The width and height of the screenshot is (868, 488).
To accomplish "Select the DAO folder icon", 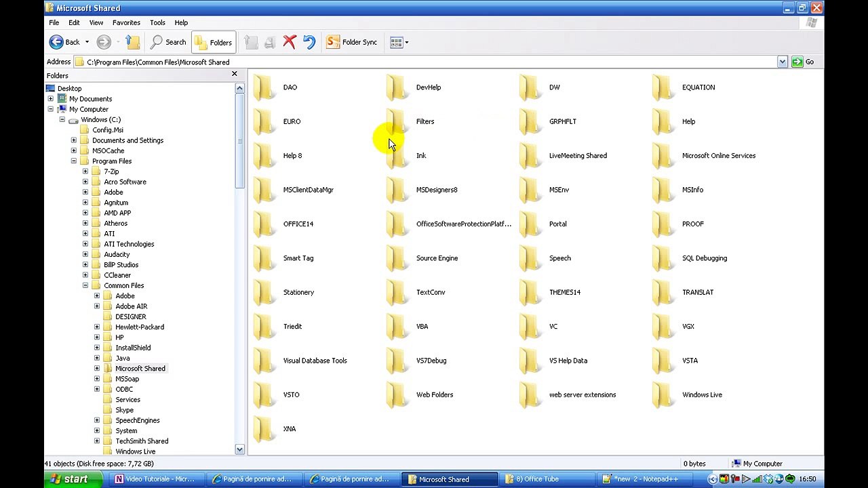I will pos(264,87).
